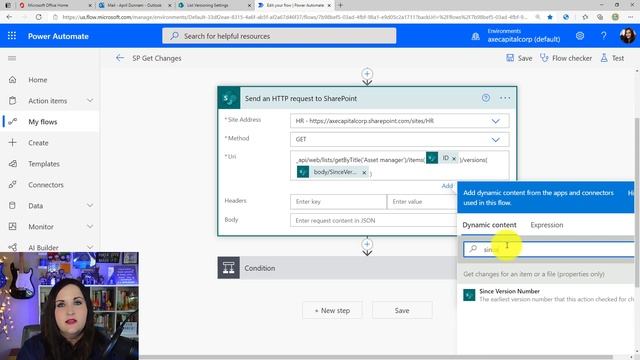Click the Condition action icon

click(x=229, y=268)
